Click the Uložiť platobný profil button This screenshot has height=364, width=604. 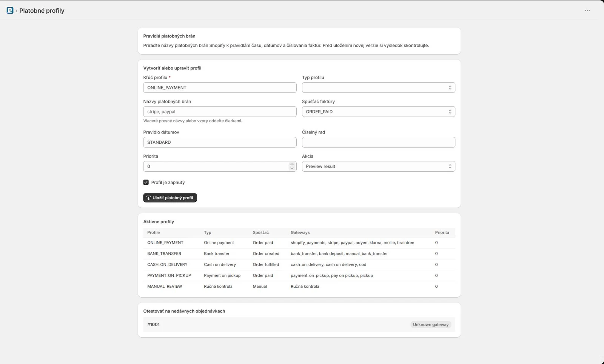(x=170, y=198)
